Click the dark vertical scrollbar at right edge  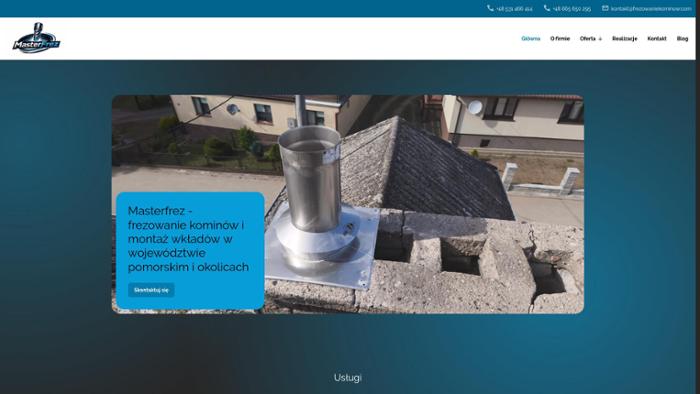click(698, 197)
